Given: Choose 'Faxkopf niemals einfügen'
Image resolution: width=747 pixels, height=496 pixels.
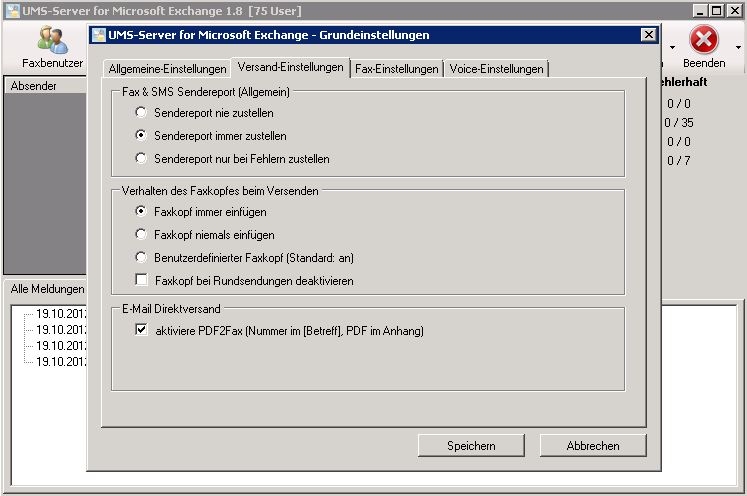Looking at the screenshot, I should click(x=141, y=234).
